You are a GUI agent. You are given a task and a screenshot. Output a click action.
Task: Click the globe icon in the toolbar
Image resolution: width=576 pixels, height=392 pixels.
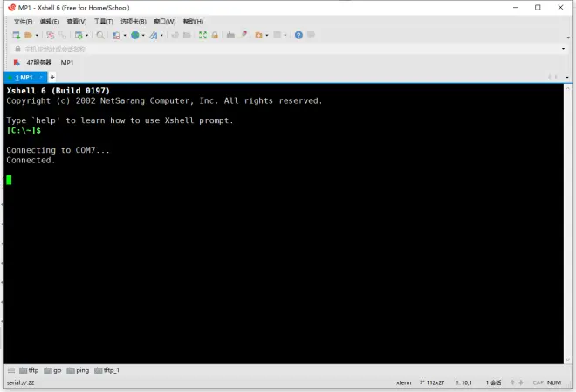coord(135,35)
